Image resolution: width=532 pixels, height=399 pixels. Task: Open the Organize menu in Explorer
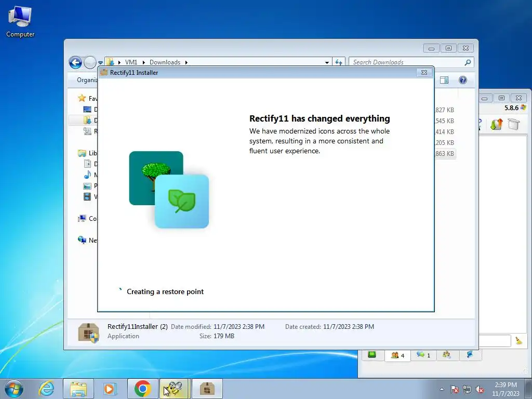87,79
